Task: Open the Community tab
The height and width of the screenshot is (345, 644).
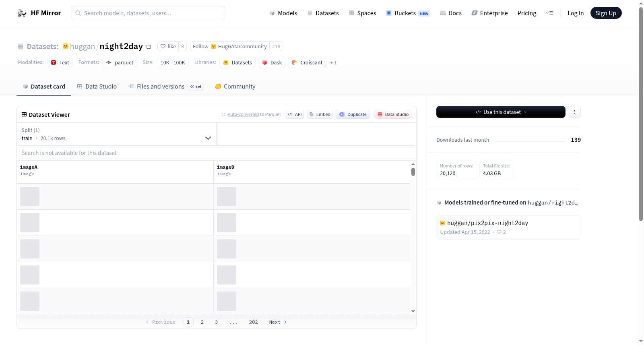Action: pos(235,87)
